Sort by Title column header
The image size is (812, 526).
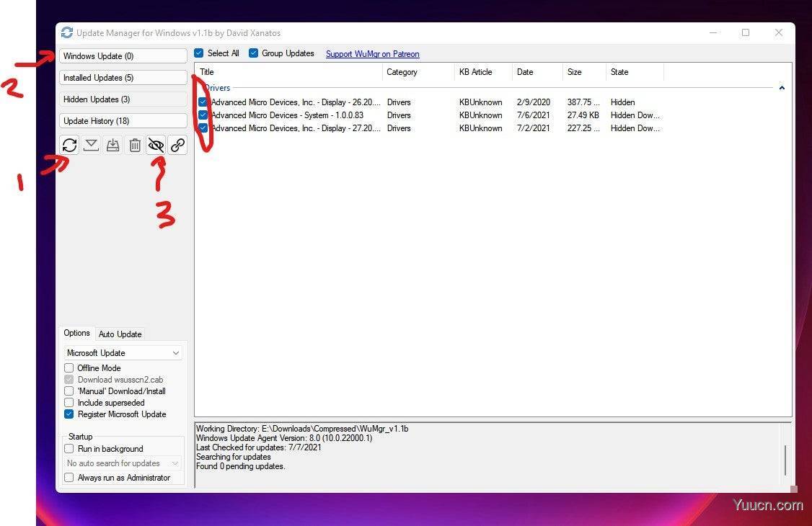coord(289,72)
